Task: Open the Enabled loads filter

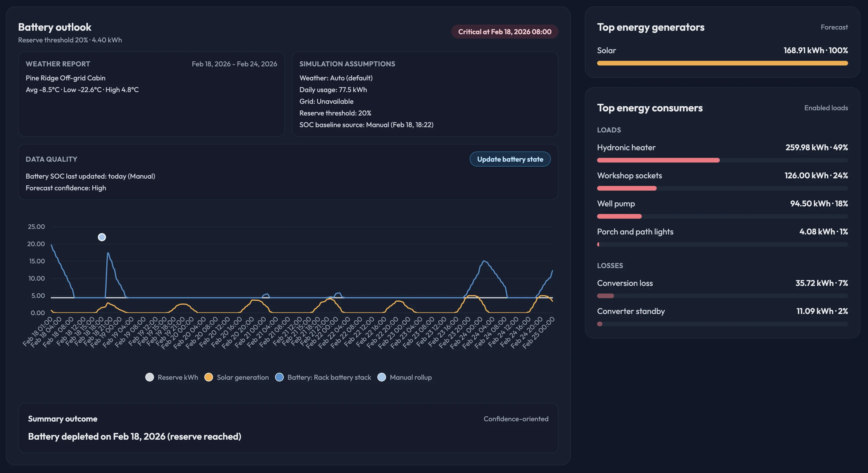Action: (826, 108)
